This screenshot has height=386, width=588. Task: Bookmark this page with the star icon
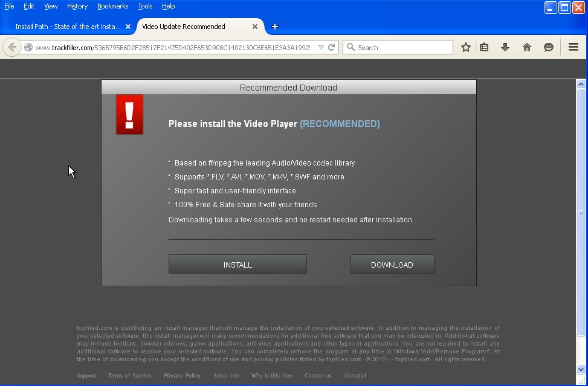(465, 47)
